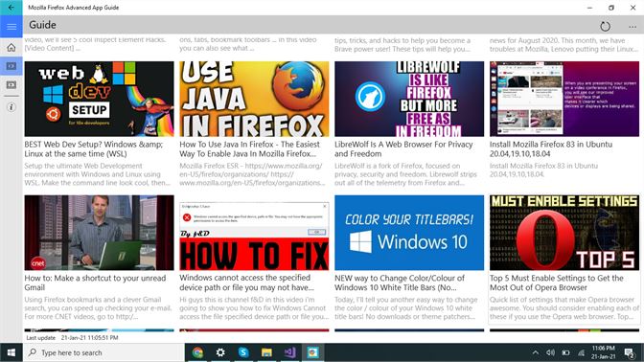Open title "Install Mozilla Firefox 83 in Ubuntu"
The height and width of the screenshot is (362, 644).
(x=551, y=149)
